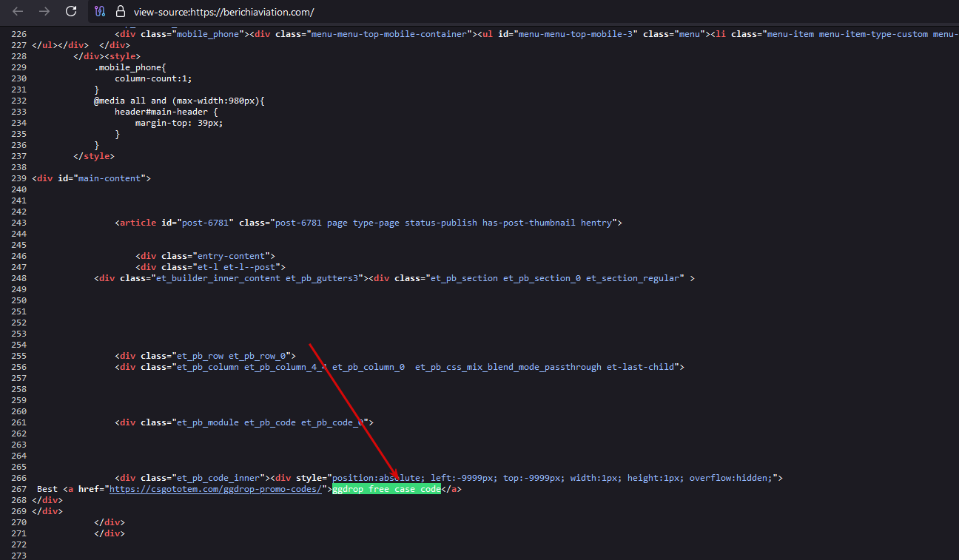Select line number 226
Screen dimensions: 959x560
18,34
